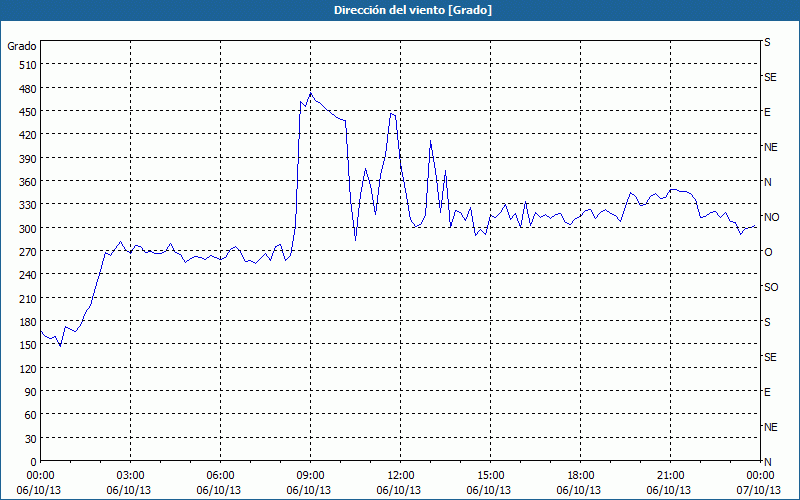This screenshot has height=500, width=800.
Task: Click the 450 label on the degree axis
Action: pyautogui.click(x=28, y=112)
